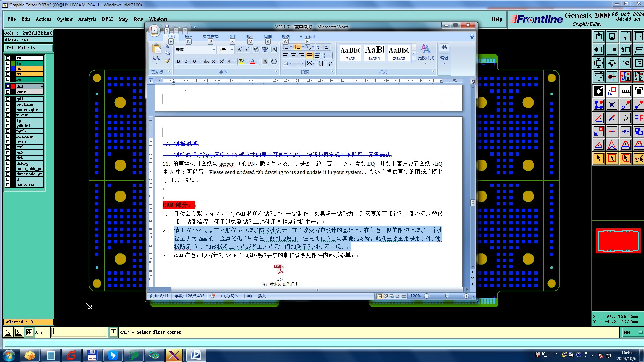Toggle the npth layer checkbox
644x362 pixels.
click(7, 131)
